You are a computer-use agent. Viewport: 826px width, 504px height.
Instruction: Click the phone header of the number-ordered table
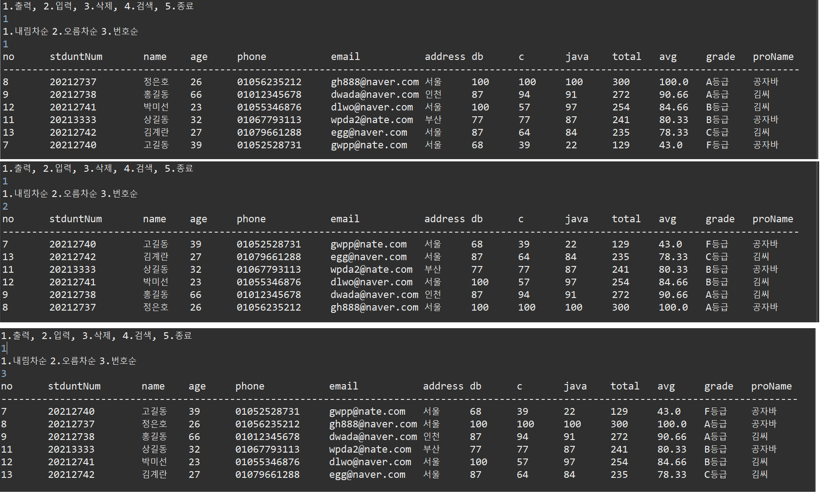click(250, 386)
